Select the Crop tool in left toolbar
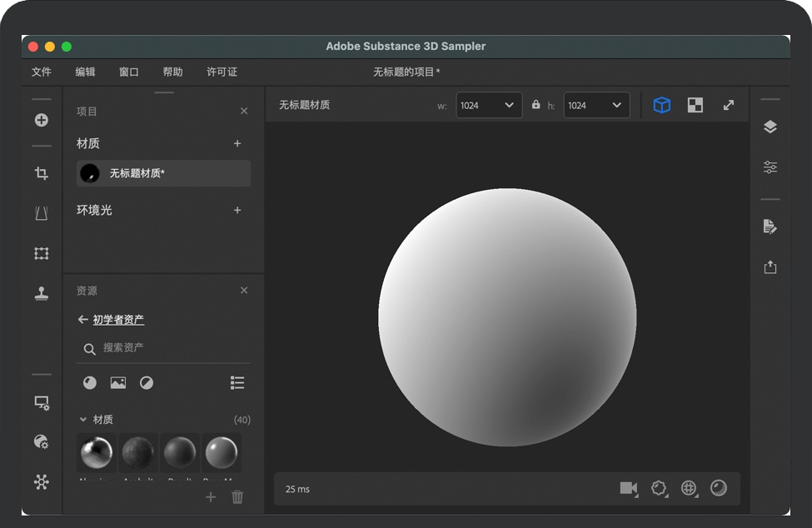This screenshot has width=812, height=528. click(41, 173)
